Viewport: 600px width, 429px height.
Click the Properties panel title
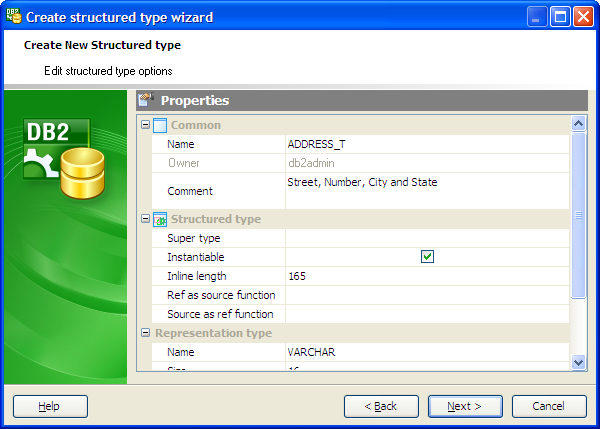(x=195, y=100)
